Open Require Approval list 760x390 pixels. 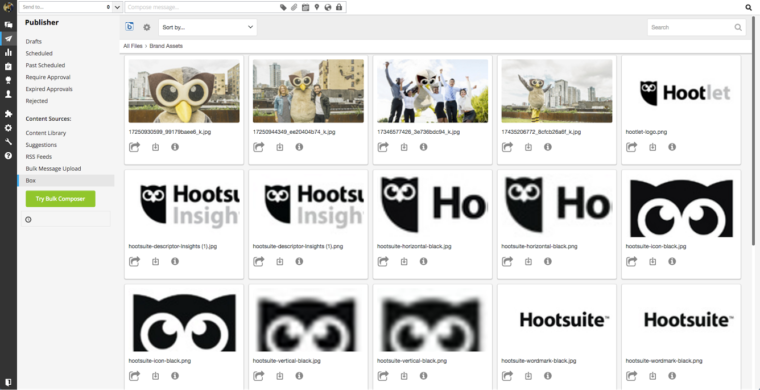click(x=48, y=78)
